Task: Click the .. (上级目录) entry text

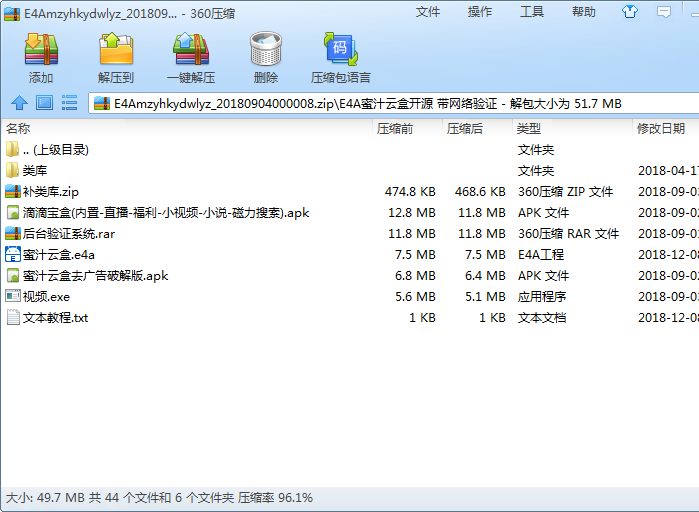Action: (56, 149)
